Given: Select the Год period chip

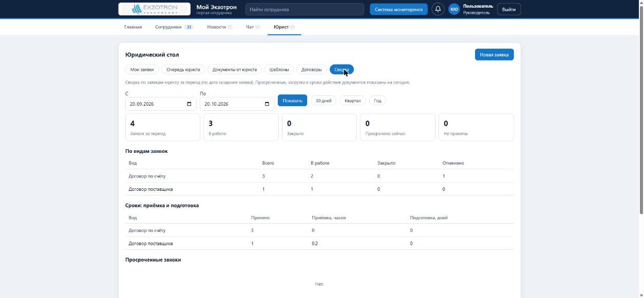Looking at the screenshot, I should [377, 101].
